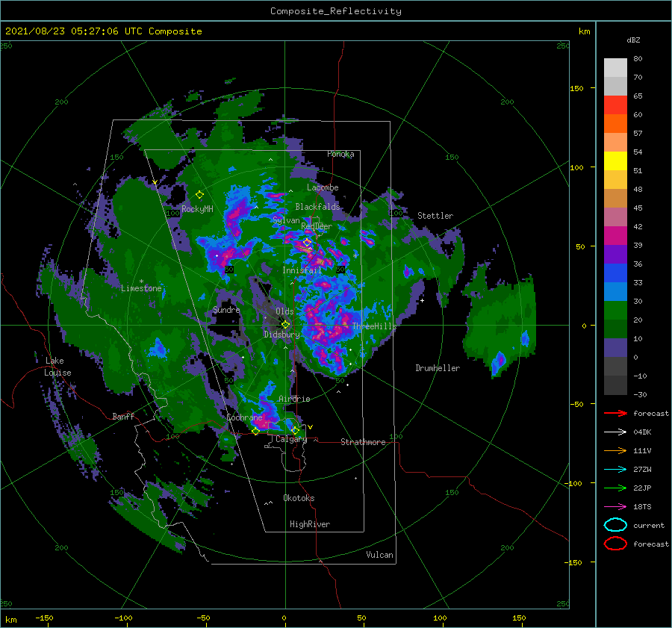Click the bright green 20–30 dBZ swatch
Image resolution: width=672 pixels, height=628 pixels.
615,311
